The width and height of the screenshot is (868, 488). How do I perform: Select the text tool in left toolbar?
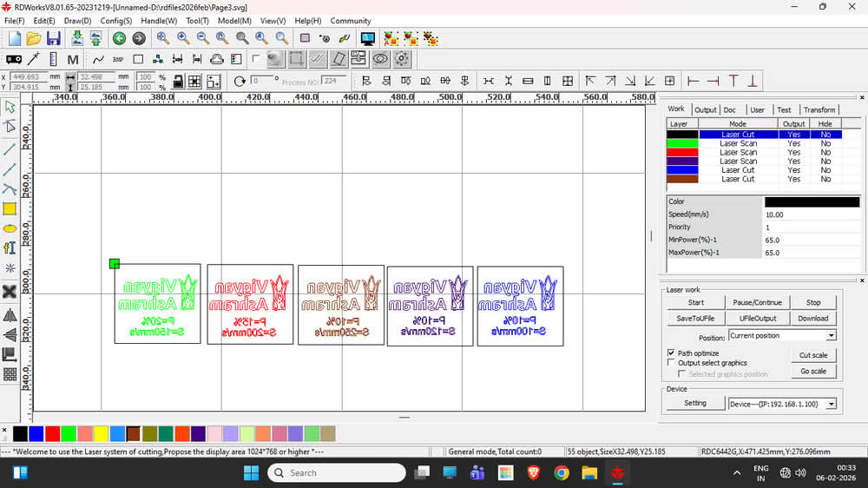(10, 247)
